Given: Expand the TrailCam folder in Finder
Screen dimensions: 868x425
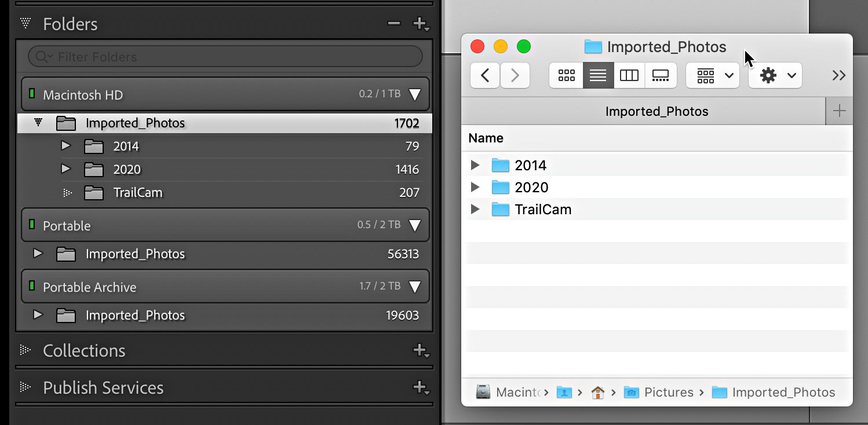Looking at the screenshot, I should pos(475,209).
